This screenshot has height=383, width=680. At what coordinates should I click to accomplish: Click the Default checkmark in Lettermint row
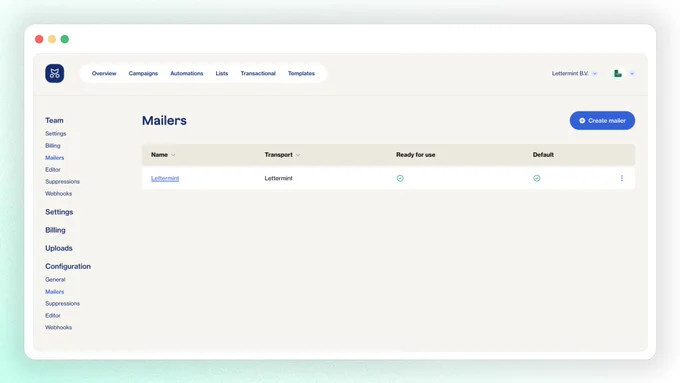537,178
